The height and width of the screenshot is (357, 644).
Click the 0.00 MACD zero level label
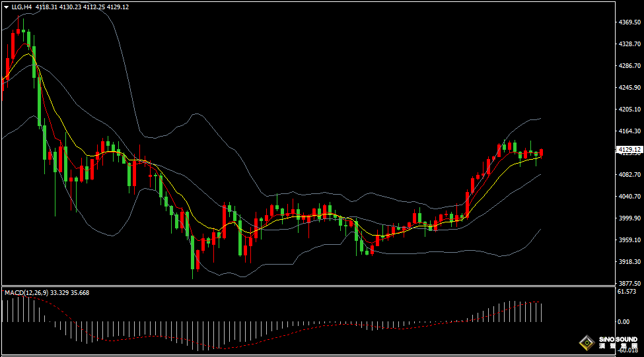(x=623, y=322)
